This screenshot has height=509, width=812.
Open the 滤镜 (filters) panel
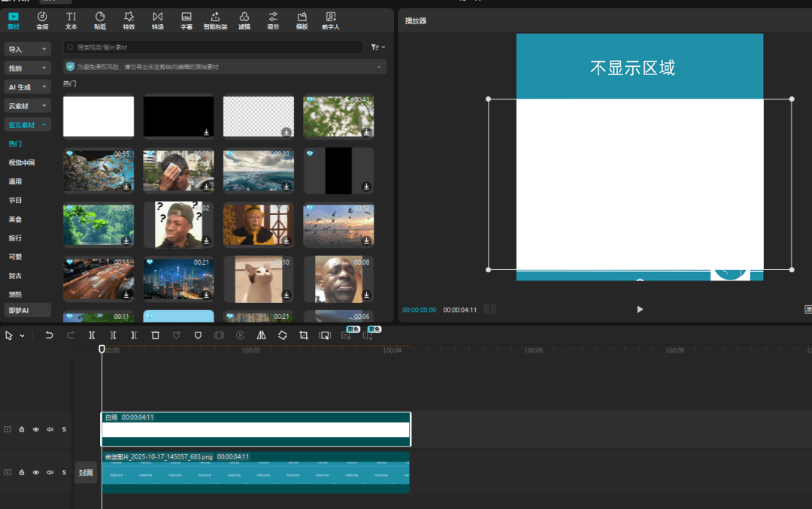pyautogui.click(x=244, y=20)
